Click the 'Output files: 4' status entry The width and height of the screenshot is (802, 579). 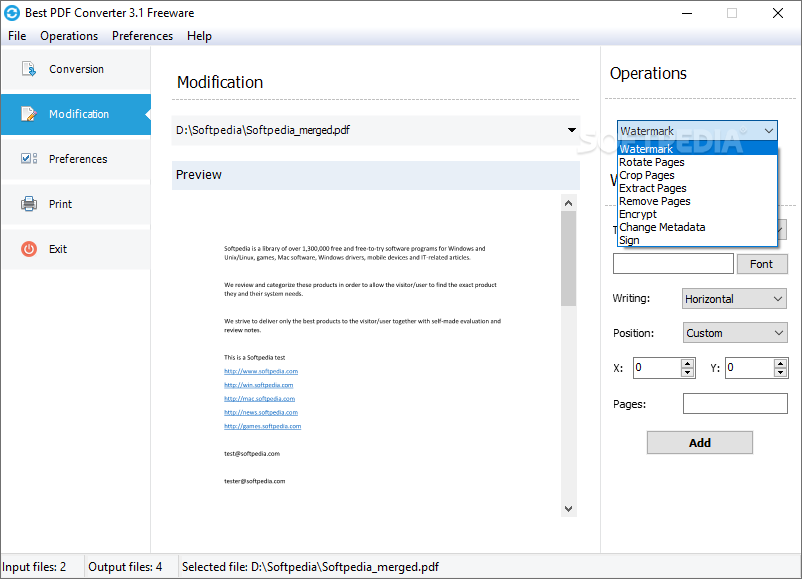tap(125, 567)
